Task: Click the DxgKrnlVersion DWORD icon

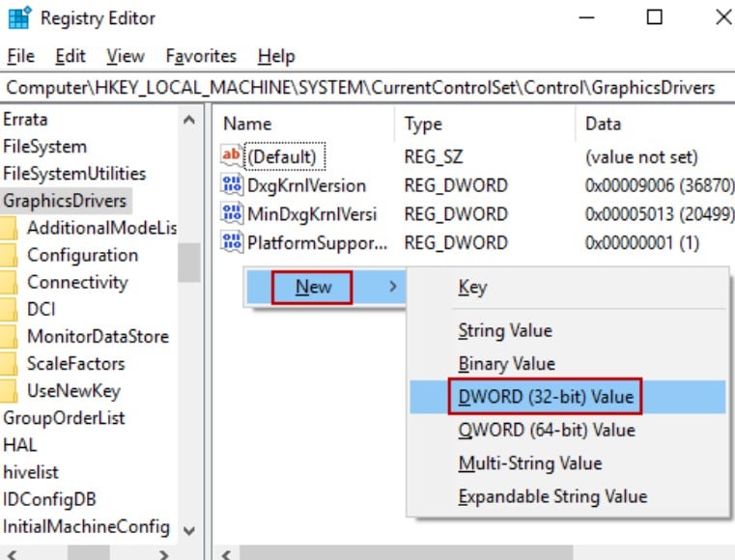Action: tap(232, 185)
